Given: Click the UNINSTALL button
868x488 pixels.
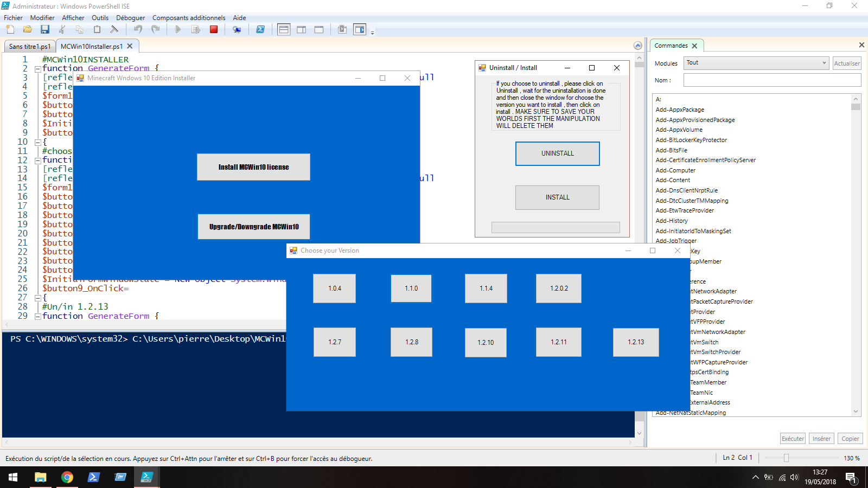Looking at the screenshot, I should (558, 153).
